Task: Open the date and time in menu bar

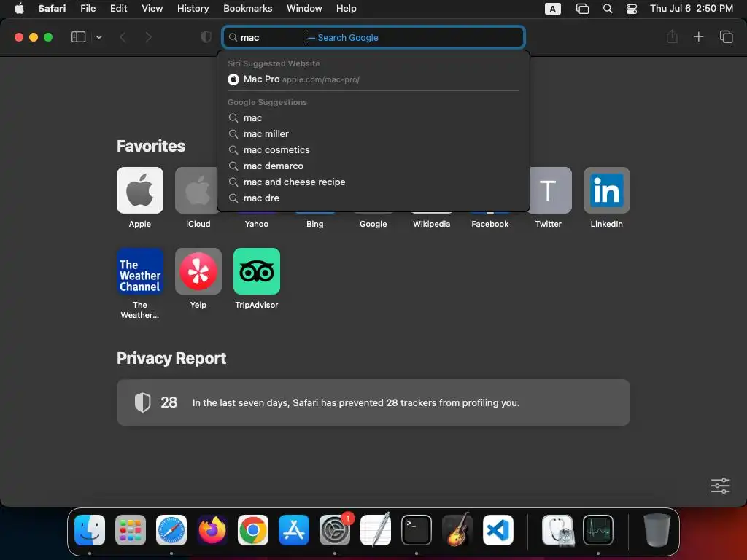Action: [692, 9]
